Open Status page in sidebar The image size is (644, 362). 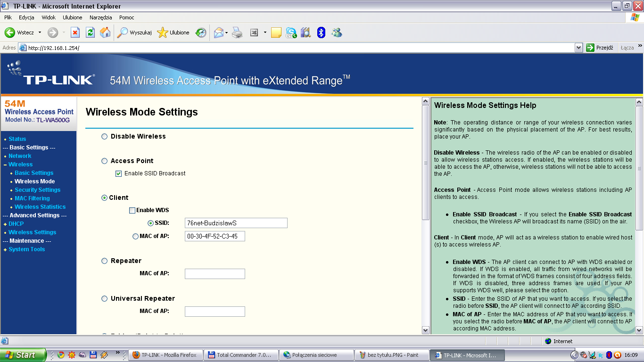[17, 139]
